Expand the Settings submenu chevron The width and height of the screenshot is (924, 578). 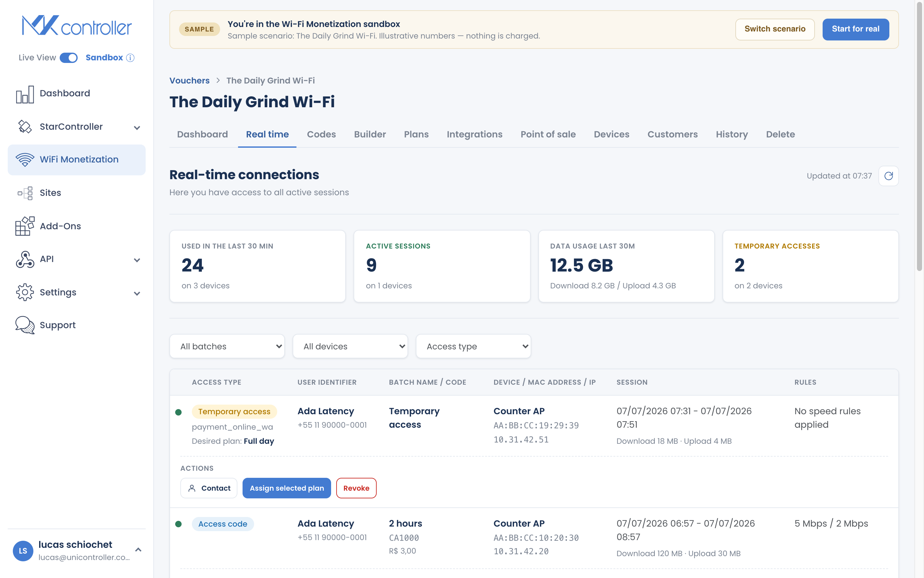[x=137, y=293]
